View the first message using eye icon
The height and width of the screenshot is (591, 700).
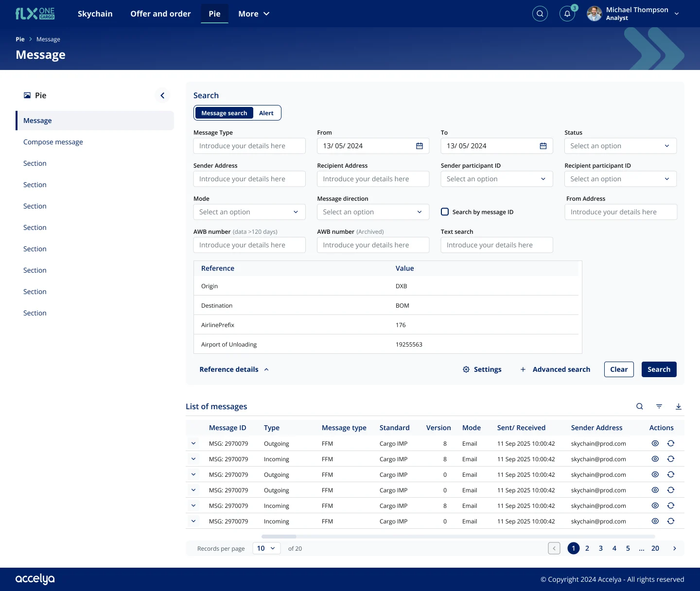(655, 443)
